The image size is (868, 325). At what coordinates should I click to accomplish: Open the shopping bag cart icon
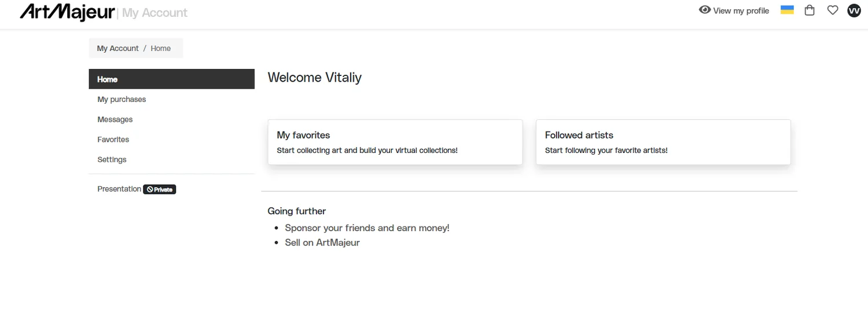tap(810, 10)
